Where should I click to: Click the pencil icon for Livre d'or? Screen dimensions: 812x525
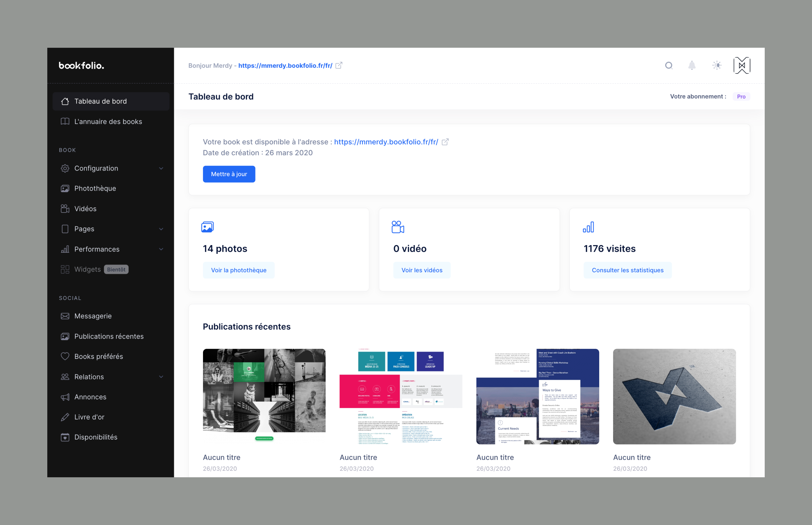[x=65, y=417]
